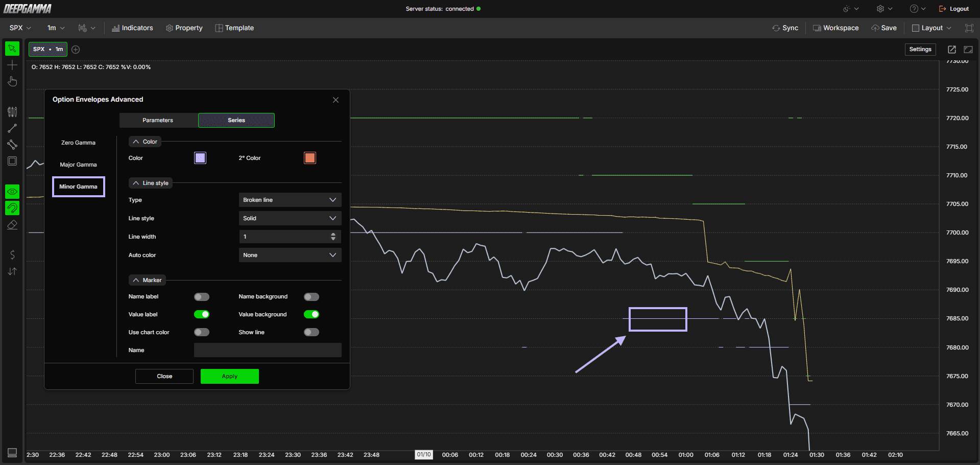Click the dollar sign tool in sidebar
Screen dimensions: 980x465
click(12, 254)
